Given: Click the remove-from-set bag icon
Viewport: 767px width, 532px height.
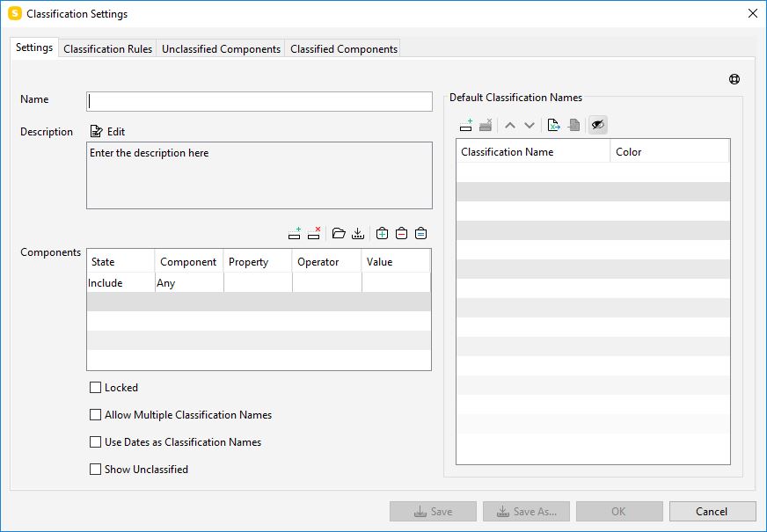Looking at the screenshot, I should (x=400, y=232).
